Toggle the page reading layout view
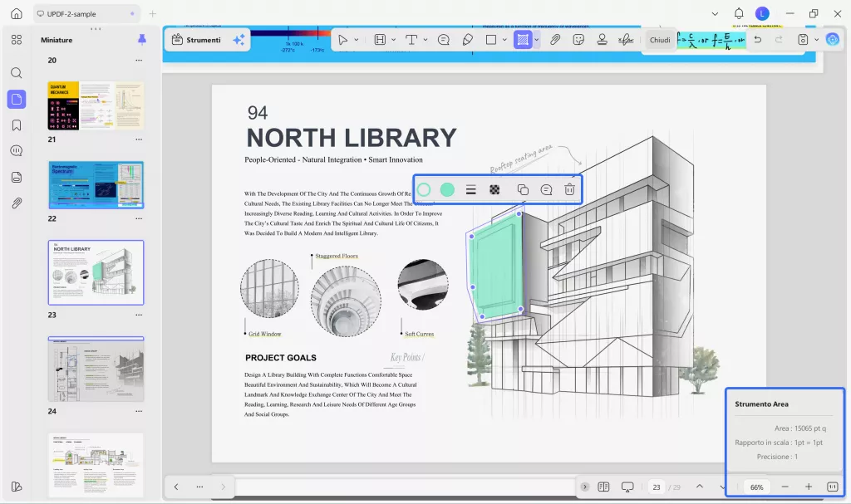Screen dimensions: 851x504 point(604,487)
